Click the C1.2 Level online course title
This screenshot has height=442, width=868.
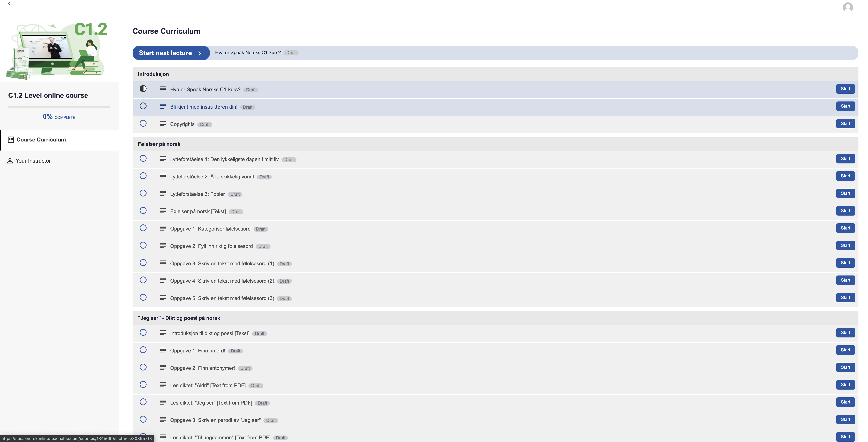pyautogui.click(x=48, y=95)
